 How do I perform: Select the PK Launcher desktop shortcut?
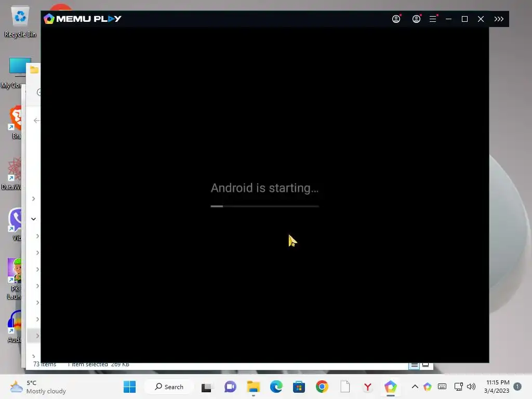click(14, 279)
